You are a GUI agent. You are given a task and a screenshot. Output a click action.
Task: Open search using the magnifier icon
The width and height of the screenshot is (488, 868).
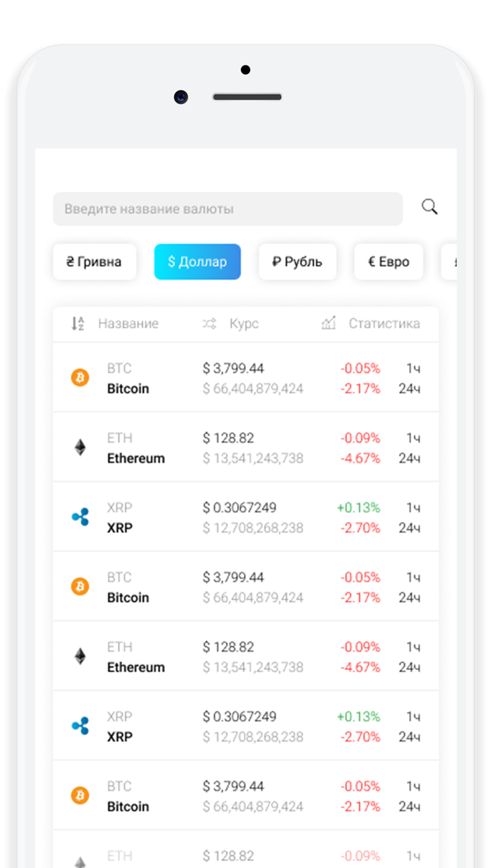[x=429, y=208]
